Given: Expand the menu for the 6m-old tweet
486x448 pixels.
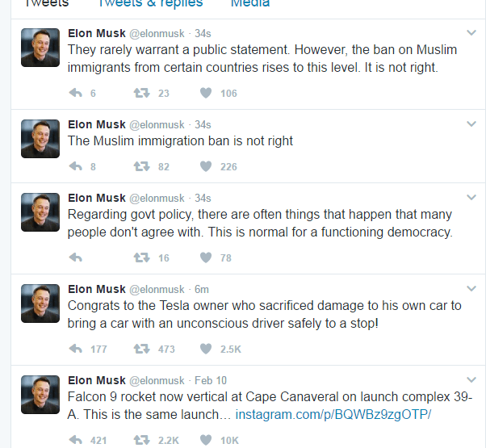Looking at the screenshot, I should 471,288.
